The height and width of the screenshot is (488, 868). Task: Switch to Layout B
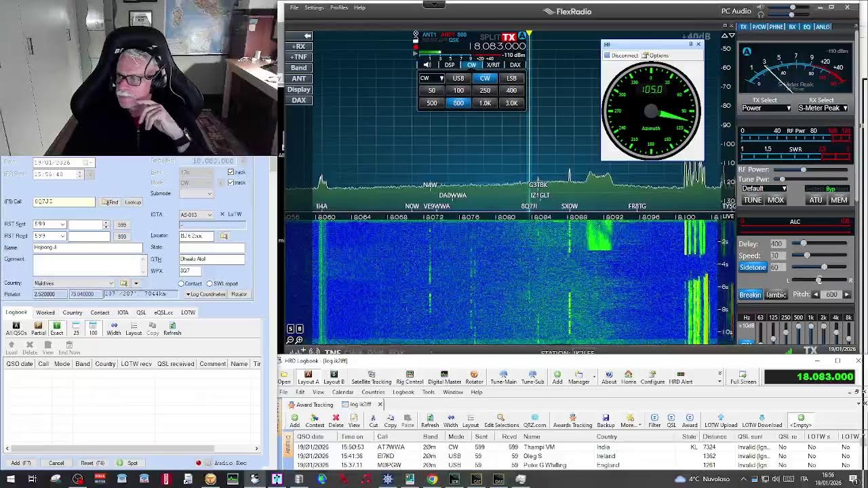click(334, 377)
